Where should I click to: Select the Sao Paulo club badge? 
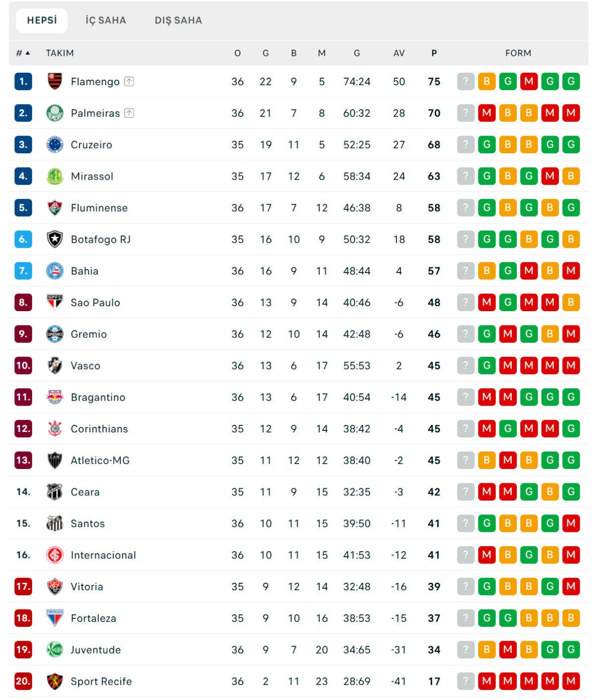(x=54, y=302)
